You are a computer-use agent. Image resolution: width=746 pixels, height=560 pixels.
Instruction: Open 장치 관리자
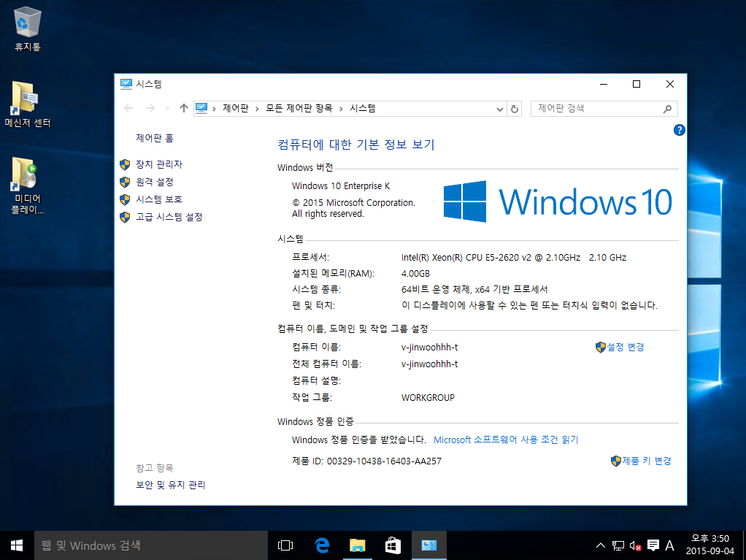[x=159, y=164]
